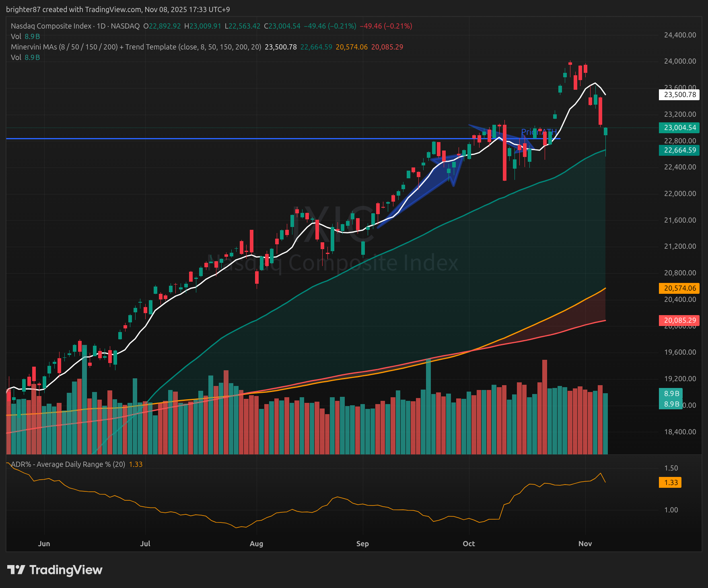Open the Nasdaq Composite Index legend title
Image resolution: width=708 pixels, height=588 pixels.
pos(51,26)
